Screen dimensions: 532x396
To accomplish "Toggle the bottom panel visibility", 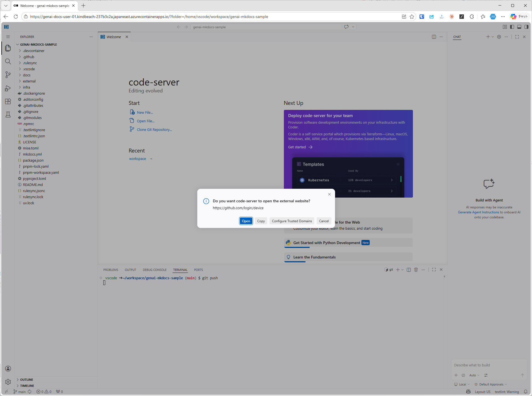I will click(519, 27).
